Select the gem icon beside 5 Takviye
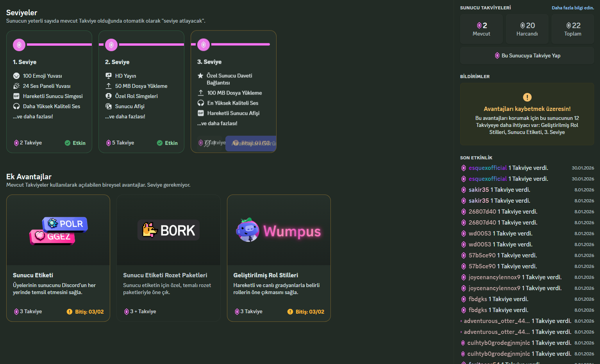The width and height of the screenshot is (600, 364). (109, 143)
